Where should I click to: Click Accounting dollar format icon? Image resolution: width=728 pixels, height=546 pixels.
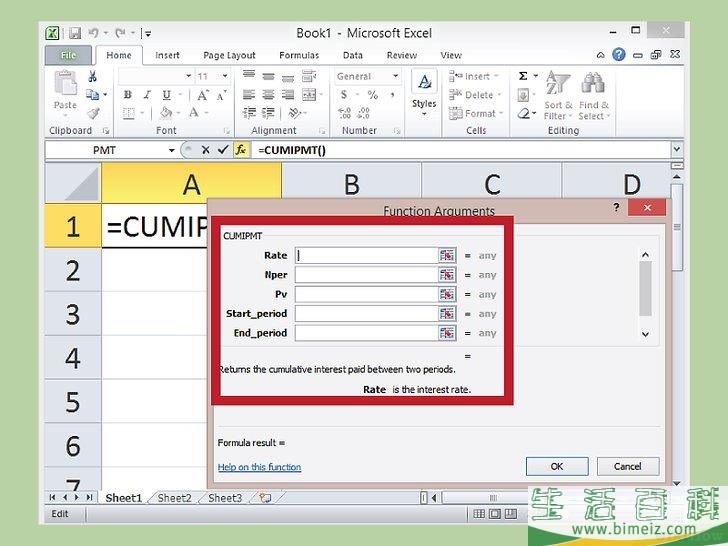(x=344, y=95)
